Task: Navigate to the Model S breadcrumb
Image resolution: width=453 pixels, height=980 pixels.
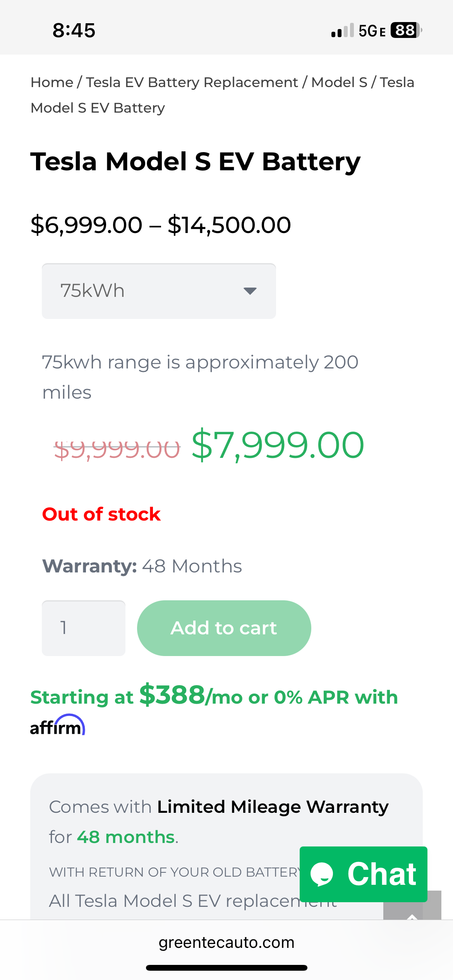Action: (x=339, y=82)
